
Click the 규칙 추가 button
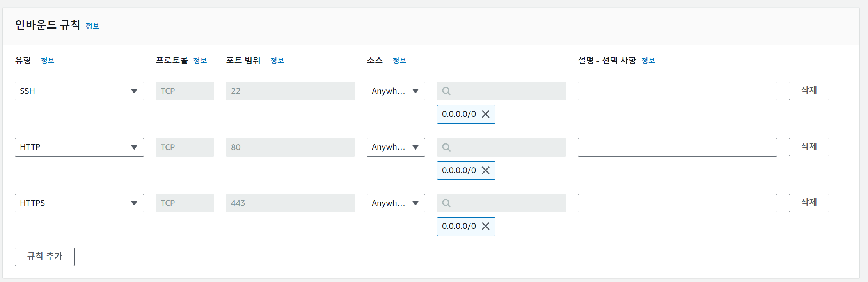(44, 257)
